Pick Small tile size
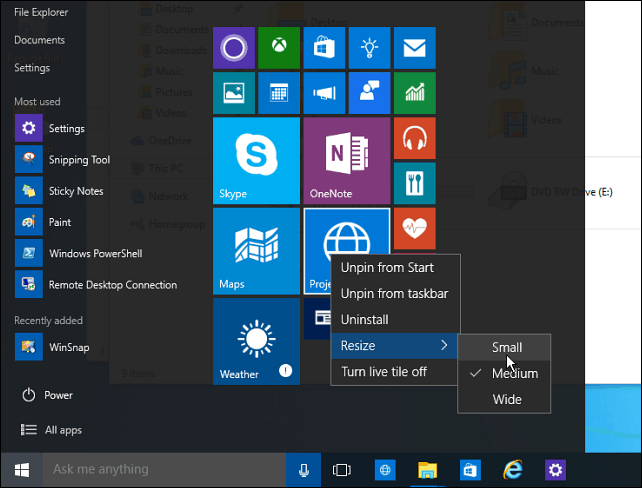This screenshot has width=642, height=488. point(504,348)
